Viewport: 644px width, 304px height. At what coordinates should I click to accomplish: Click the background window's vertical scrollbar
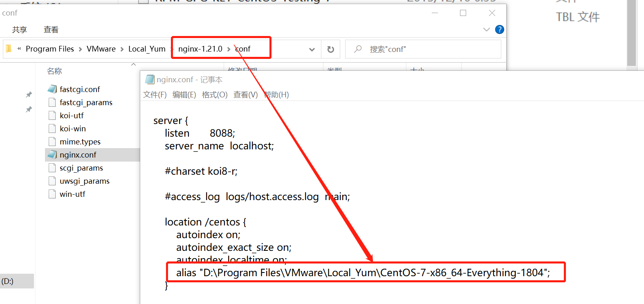631,33
